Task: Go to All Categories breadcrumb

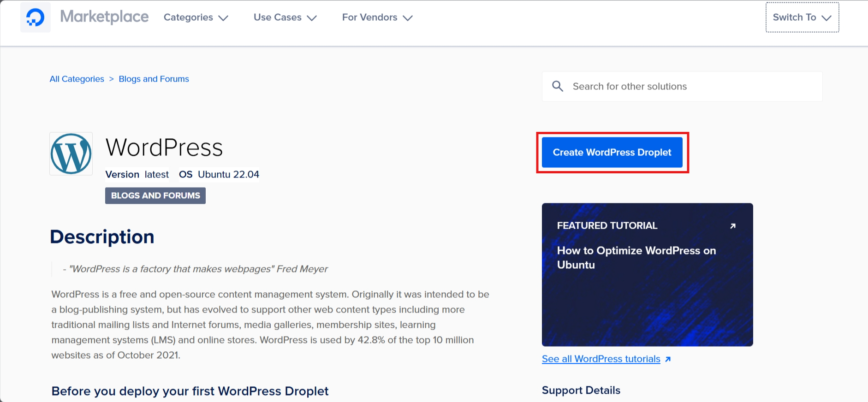Action: [x=77, y=79]
